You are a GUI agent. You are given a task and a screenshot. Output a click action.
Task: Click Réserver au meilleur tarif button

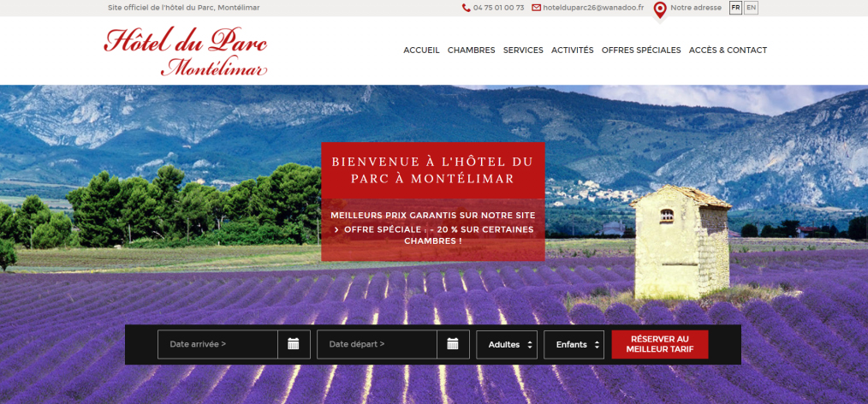tap(660, 344)
